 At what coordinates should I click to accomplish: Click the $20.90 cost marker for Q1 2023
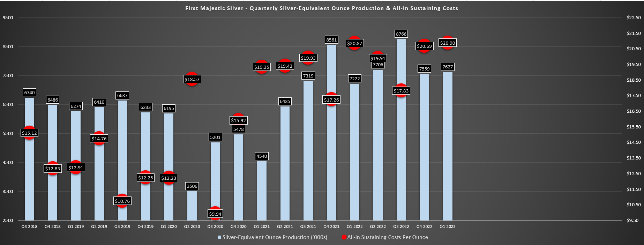point(448,43)
